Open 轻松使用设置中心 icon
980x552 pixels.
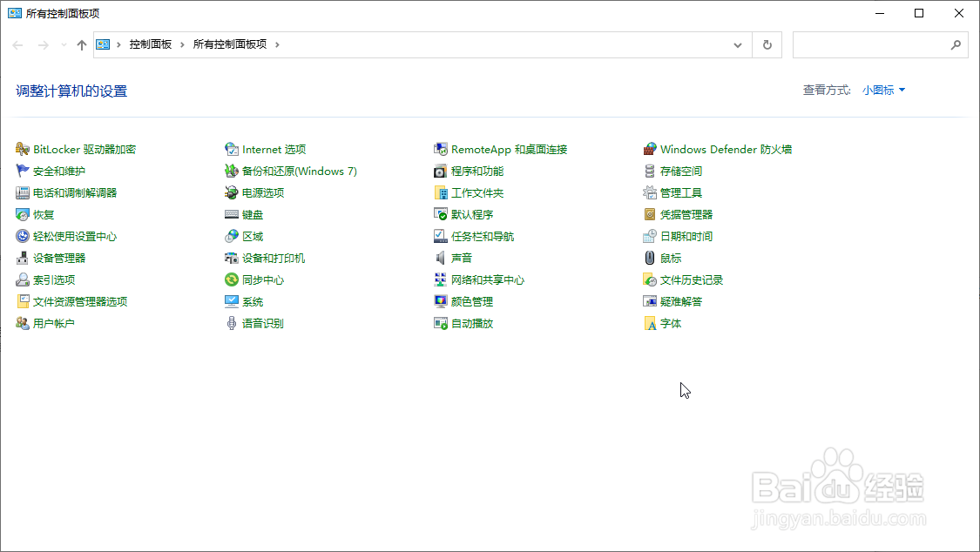pyautogui.click(x=23, y=237)
